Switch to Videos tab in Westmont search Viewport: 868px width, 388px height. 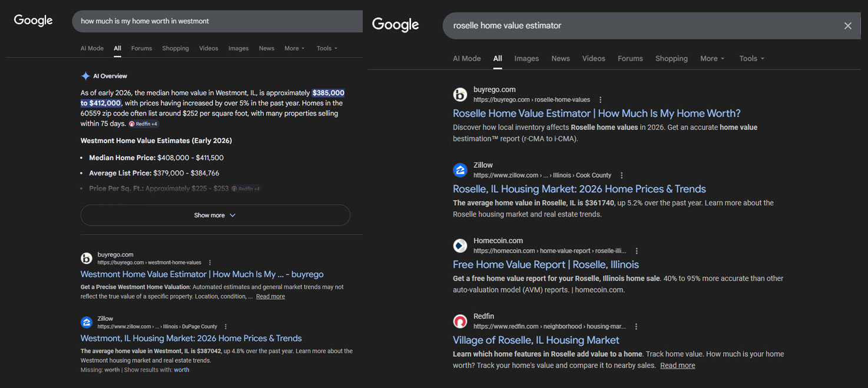coord(208,48)
